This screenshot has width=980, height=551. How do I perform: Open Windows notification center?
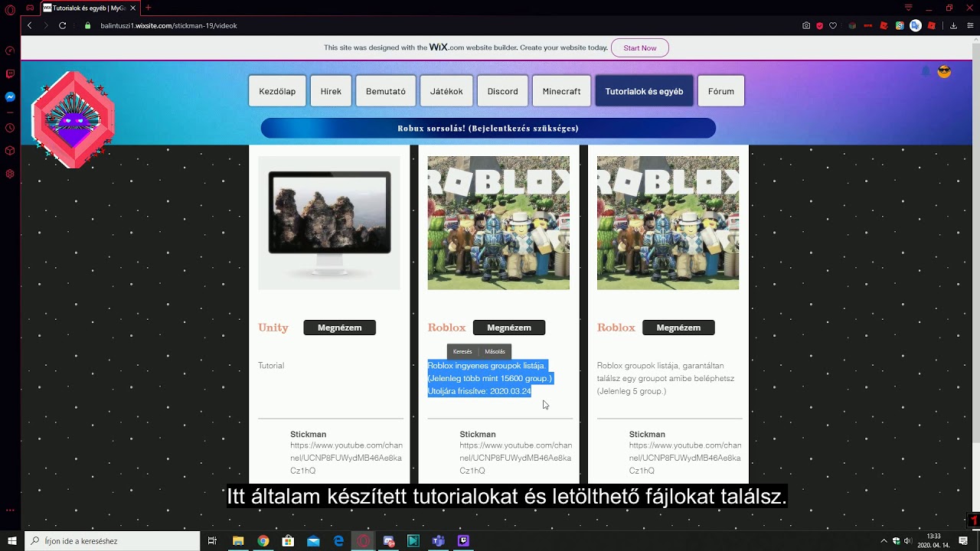[x=963, y=541]
